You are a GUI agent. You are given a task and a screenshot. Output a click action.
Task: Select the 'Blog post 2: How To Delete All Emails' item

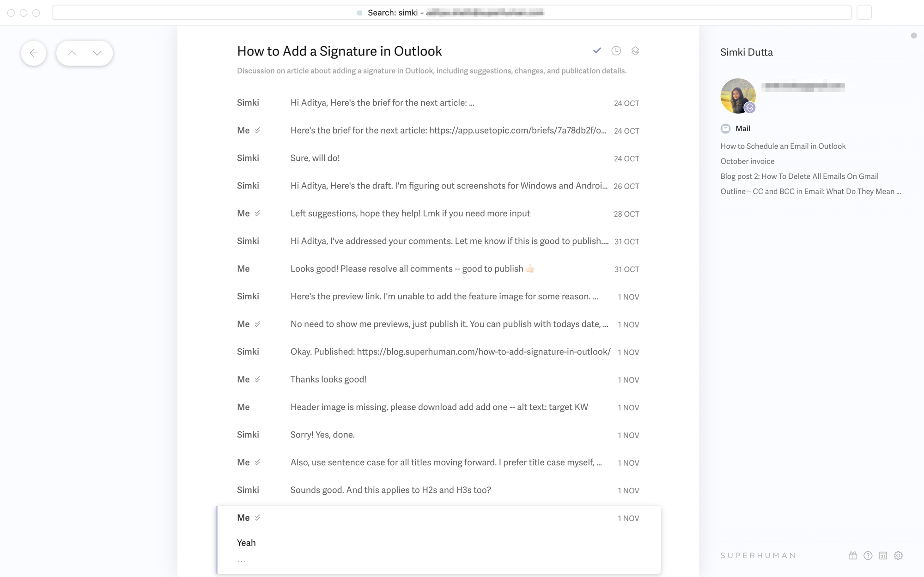point(798,176)
